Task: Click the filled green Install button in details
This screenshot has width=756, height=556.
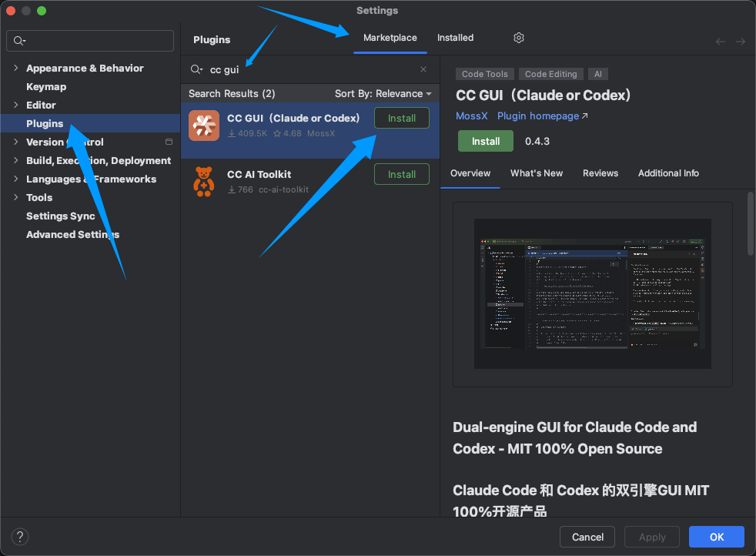Action: [x=486, y=141]
